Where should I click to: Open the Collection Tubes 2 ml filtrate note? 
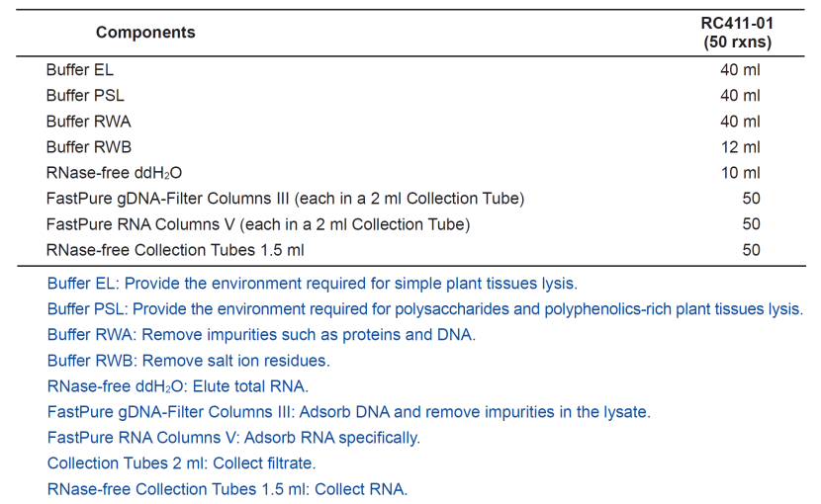coord(181,463)
